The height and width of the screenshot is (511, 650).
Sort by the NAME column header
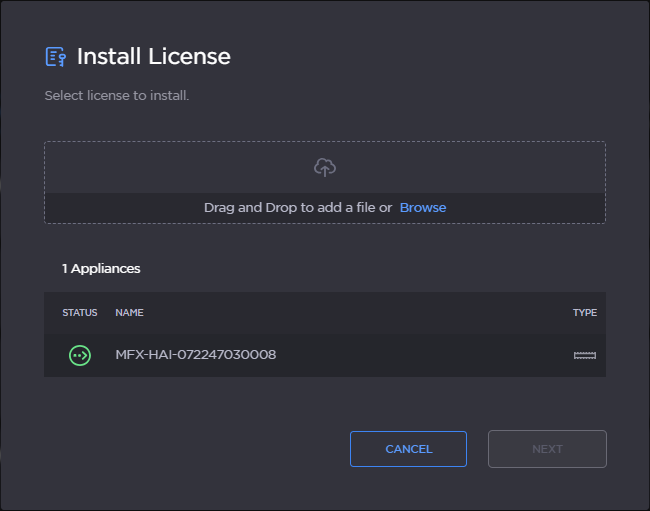(x=129, y=313)
